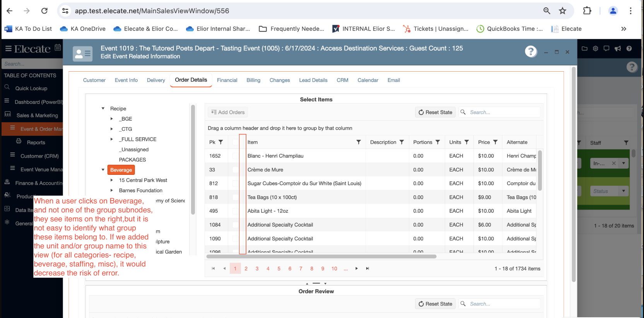Screen dimensions: 644x318
Task: Click the Description column filter icon
Action: [401, 142]
